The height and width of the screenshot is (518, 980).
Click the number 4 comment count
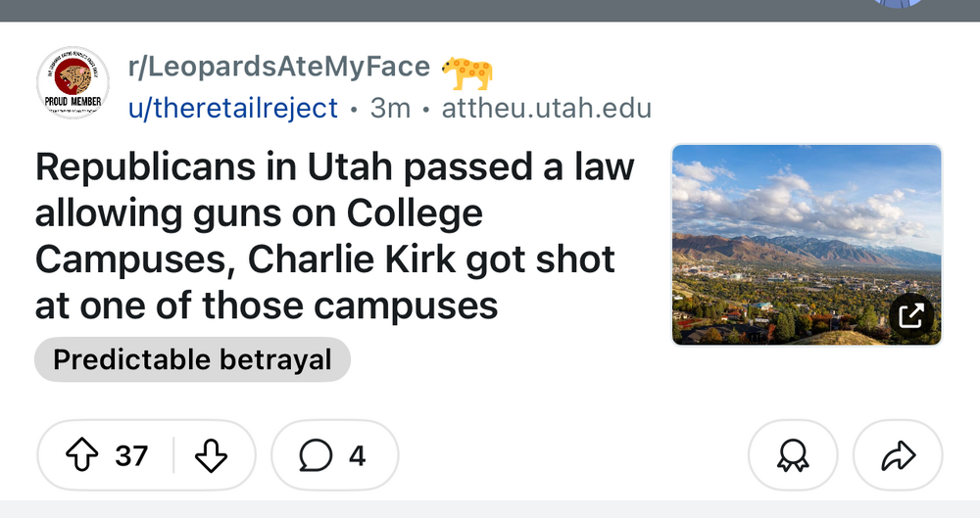pos(357,455)
